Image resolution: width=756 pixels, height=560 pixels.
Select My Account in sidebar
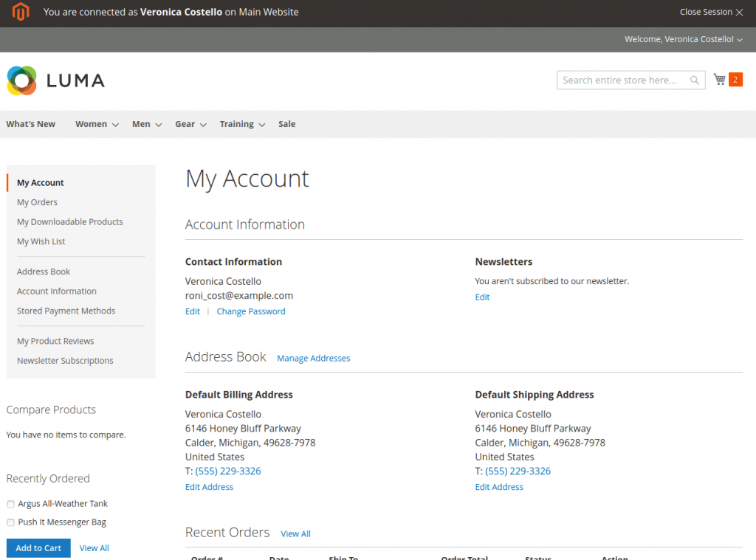click(x=41, y=183)
